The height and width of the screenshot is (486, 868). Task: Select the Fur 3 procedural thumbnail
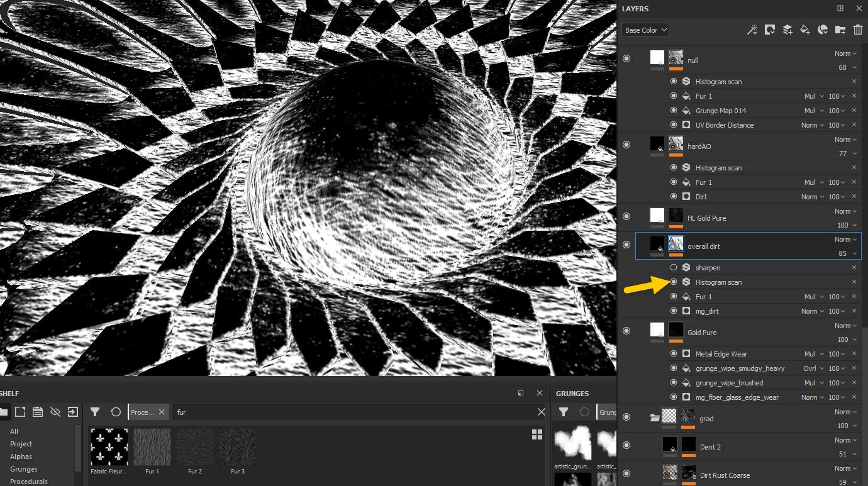click(237, 448)
